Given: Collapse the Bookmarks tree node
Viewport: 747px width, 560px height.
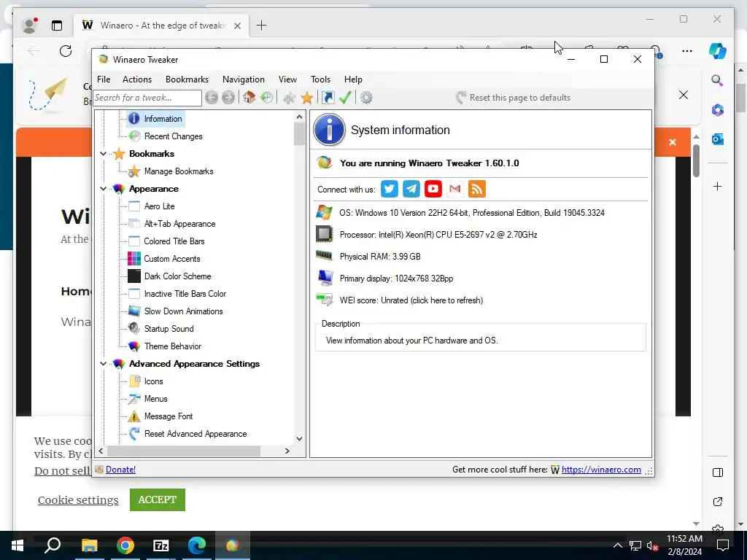Looking at the screenshot, I should (103, 154).
